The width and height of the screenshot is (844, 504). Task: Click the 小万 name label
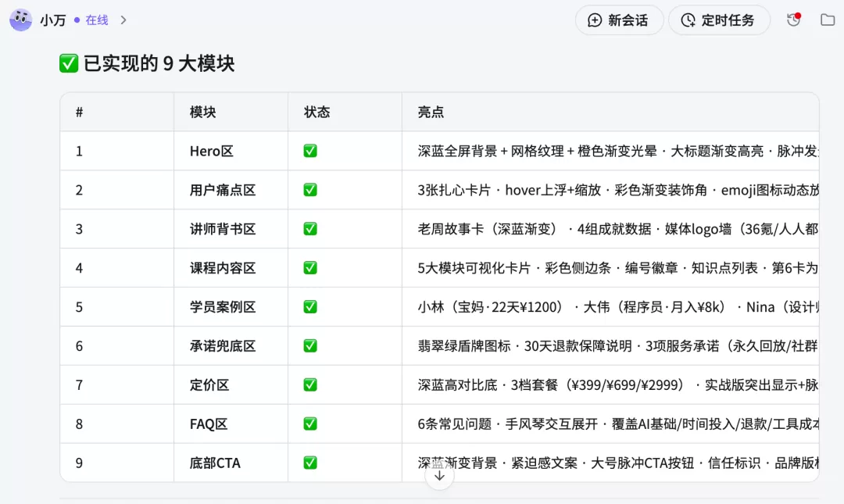tap(53, 20)
